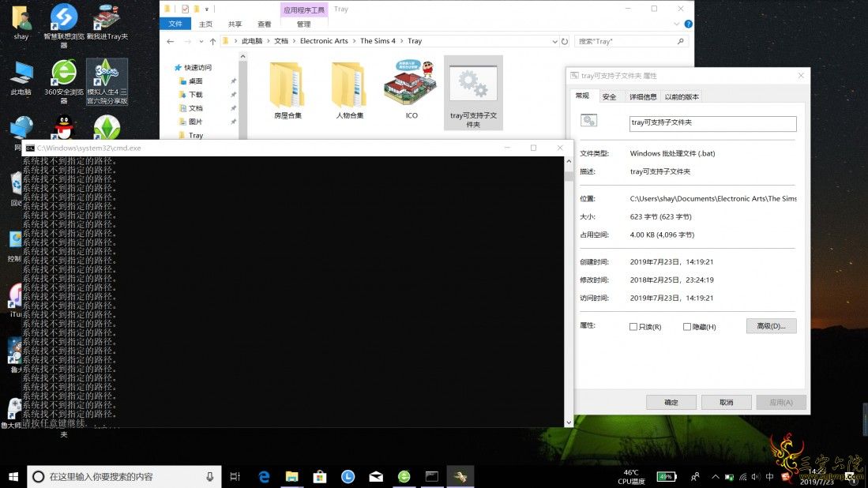Open 高级(D)... attributes button

coord(771,326)
